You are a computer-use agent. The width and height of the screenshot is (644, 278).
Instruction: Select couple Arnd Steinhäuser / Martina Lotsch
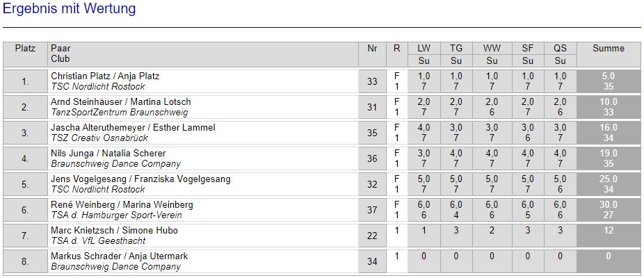120,102
